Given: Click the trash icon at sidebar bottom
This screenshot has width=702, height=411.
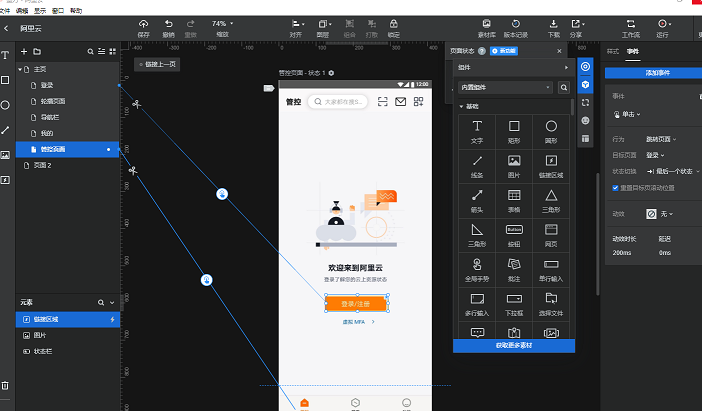Looking at the screenshot, I should pos(5,385).
